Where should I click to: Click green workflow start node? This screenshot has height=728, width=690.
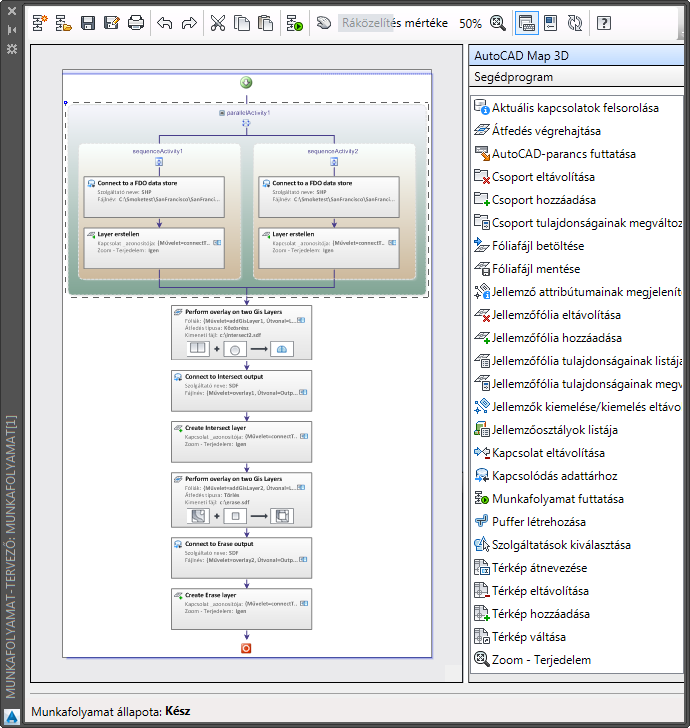point(246,83)
